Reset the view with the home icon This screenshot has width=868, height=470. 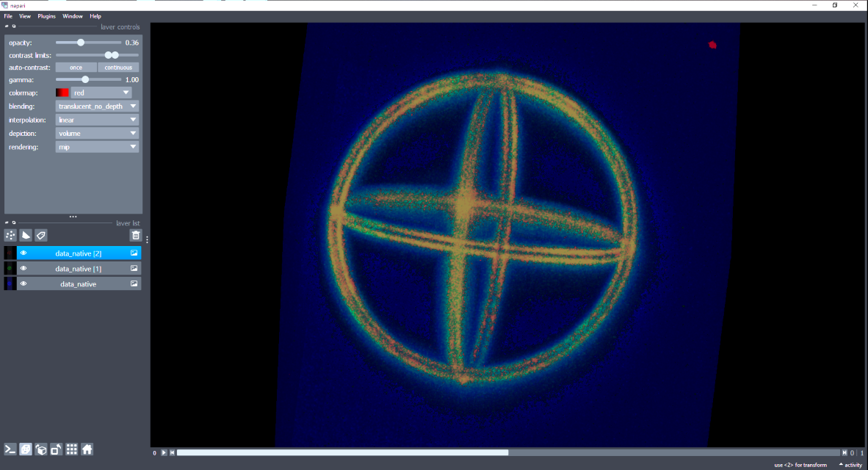(x=87, y=449)
